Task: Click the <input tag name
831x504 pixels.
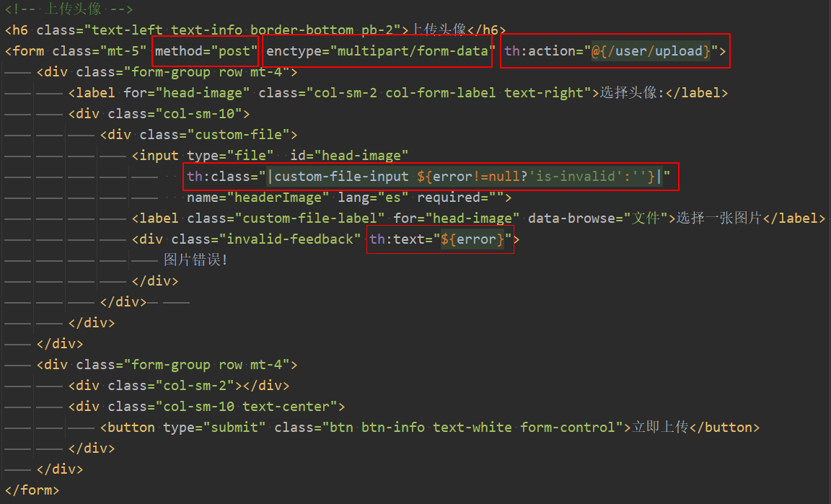Action: pos(155,155)
